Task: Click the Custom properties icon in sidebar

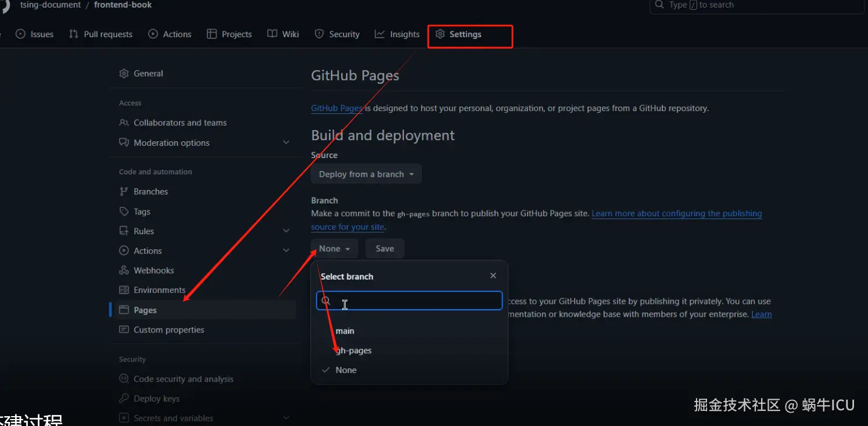Action: (x=124, y=330)
